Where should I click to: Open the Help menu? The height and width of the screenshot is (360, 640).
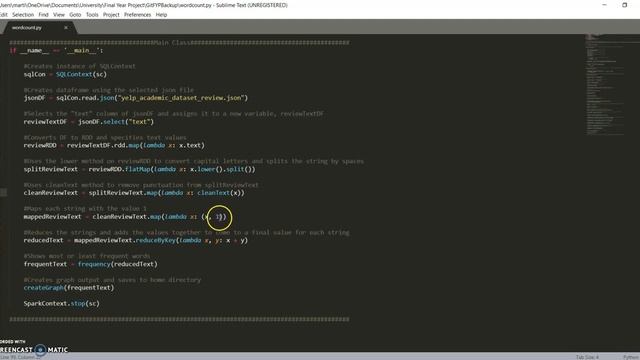(x=161, y=15)
